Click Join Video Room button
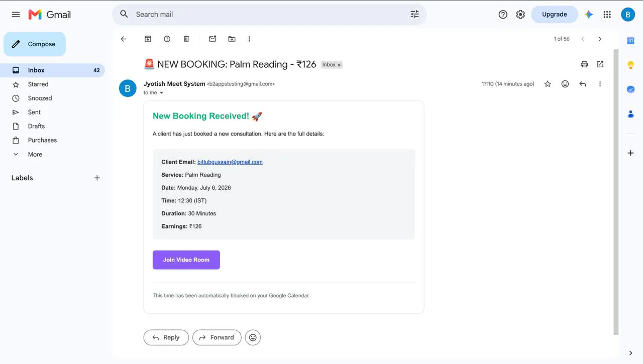The image size is (643, 364). (186, 260)
